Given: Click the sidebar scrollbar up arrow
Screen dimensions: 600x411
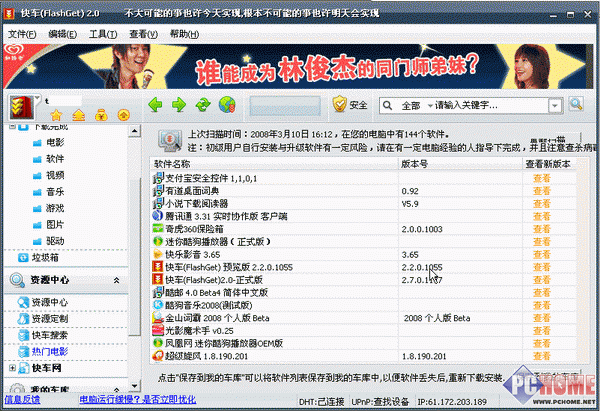Looking at the screenshot, I should [134, 131].
